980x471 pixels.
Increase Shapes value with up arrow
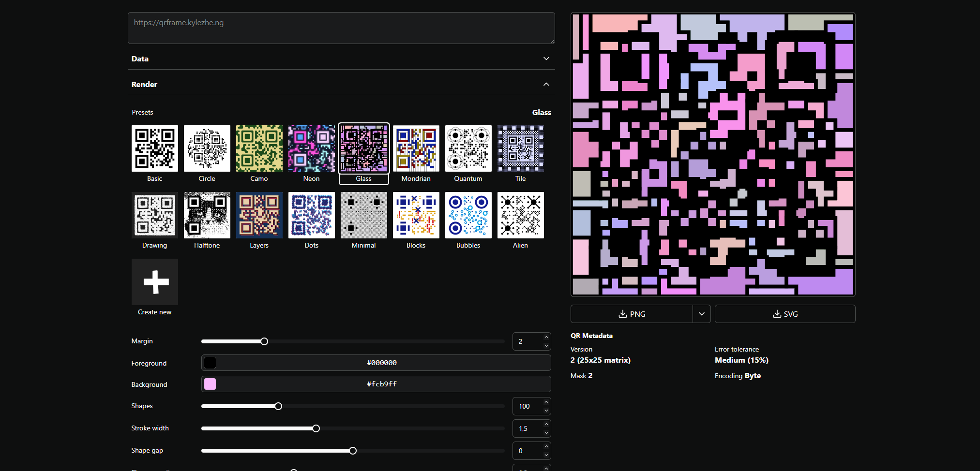pyautogui.click(x=546, y=402)
